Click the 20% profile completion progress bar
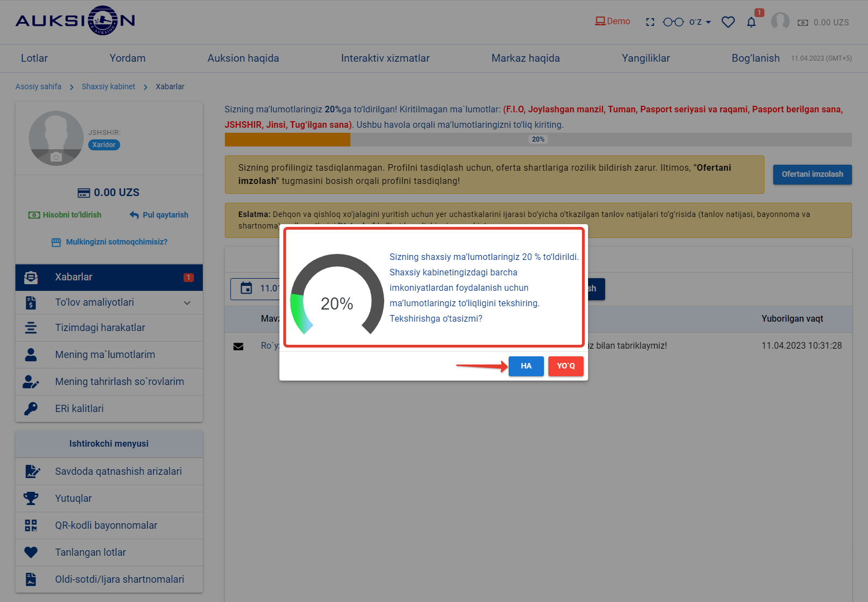868x602 pixels. (538, 139)
